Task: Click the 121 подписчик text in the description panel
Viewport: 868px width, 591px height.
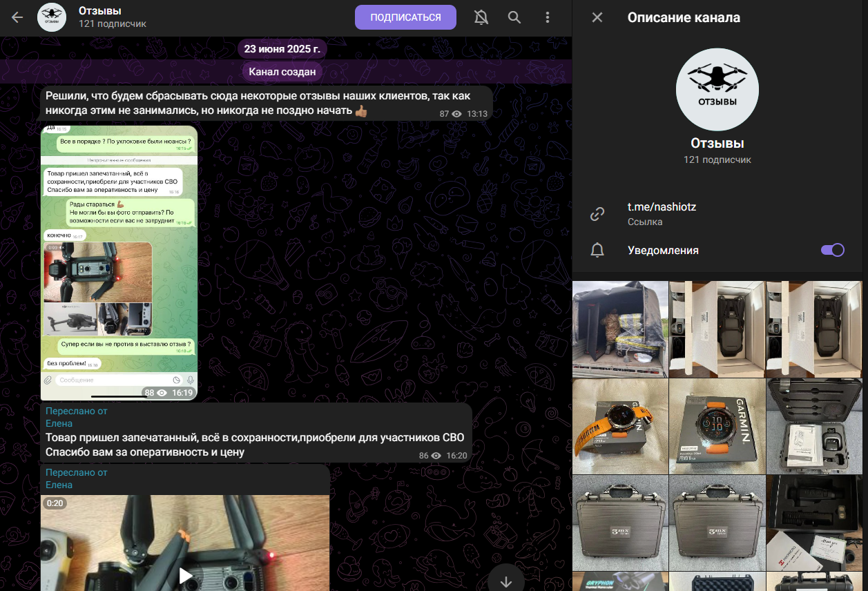Action: [x=717, y=159]
